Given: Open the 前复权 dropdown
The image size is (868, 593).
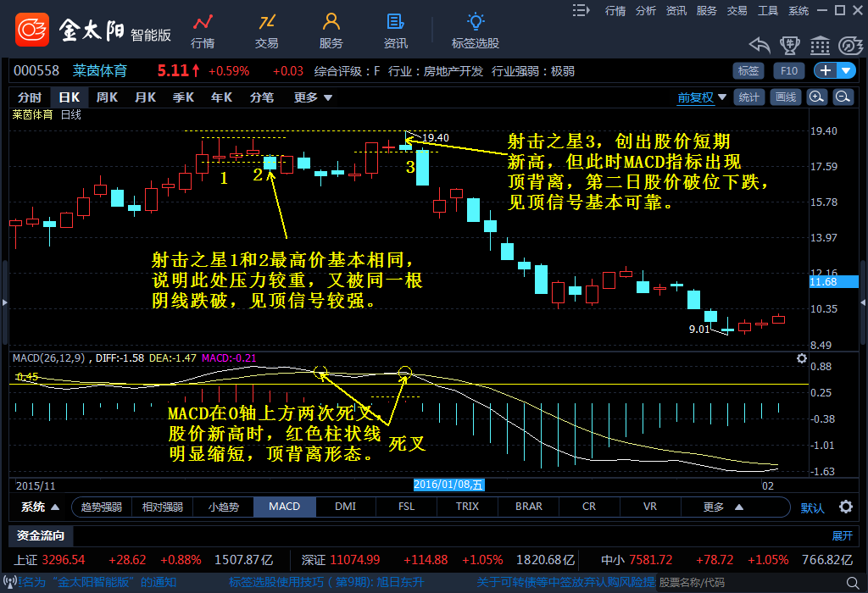Looking at the screenshot, I should point(701,97).
